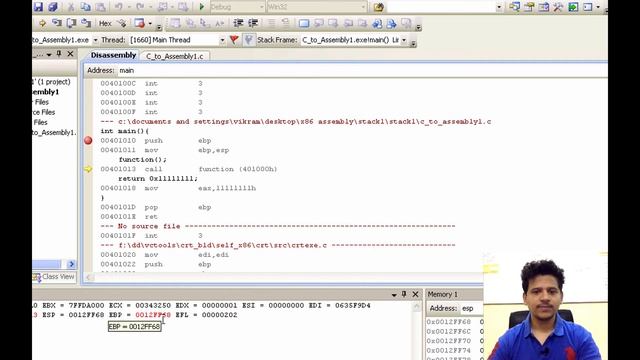Open the Properties Window icon
This screenshot has height=360, width=640.
[x=529, y=7]
